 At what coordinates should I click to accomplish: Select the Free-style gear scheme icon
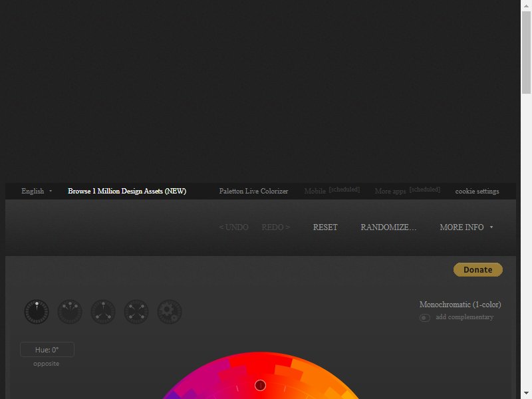170,311
